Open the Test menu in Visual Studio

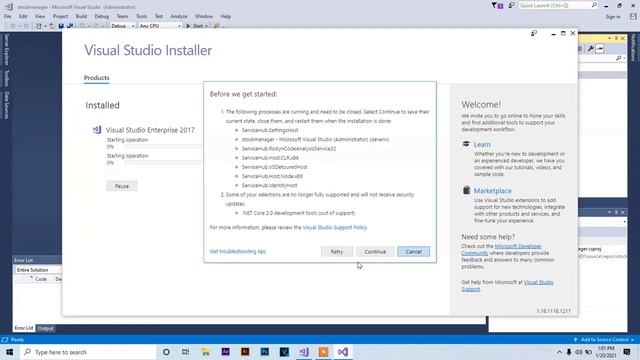tap(159, 16)
